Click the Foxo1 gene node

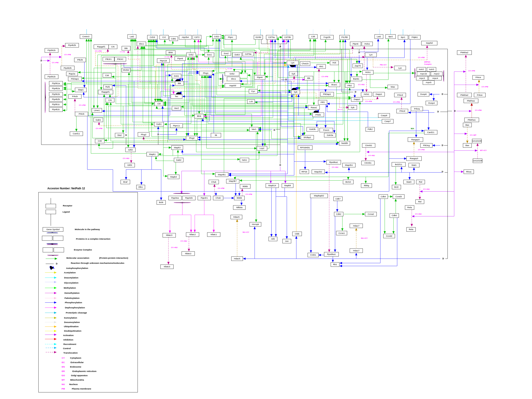point(326,130)
